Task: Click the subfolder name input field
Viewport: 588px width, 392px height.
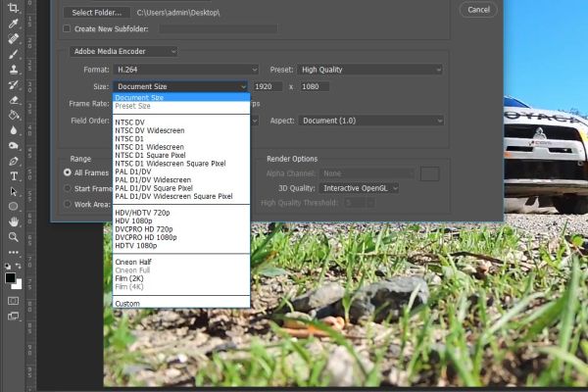Action: pos(218,28)
